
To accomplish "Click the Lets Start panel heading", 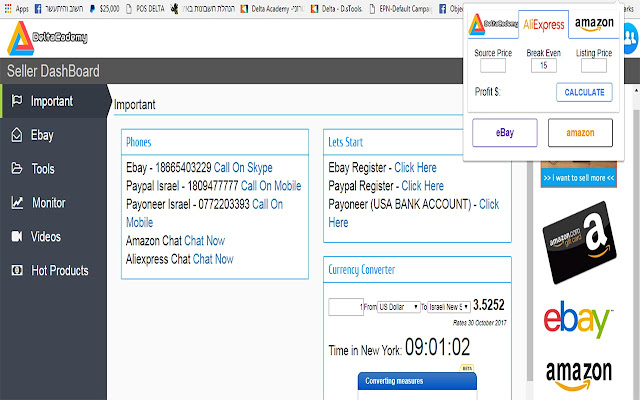I will (x=345, y=142).
